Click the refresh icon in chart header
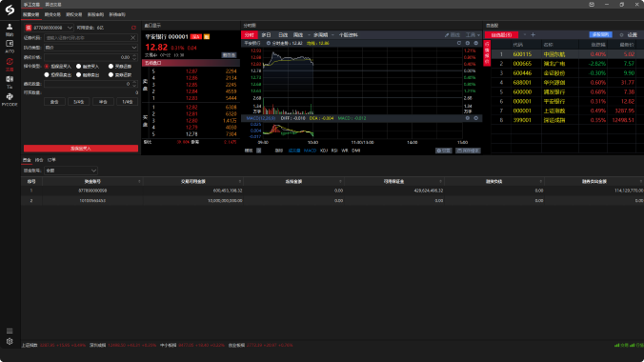644x362 pixels. pyautogui.click(x=459, y=43)
